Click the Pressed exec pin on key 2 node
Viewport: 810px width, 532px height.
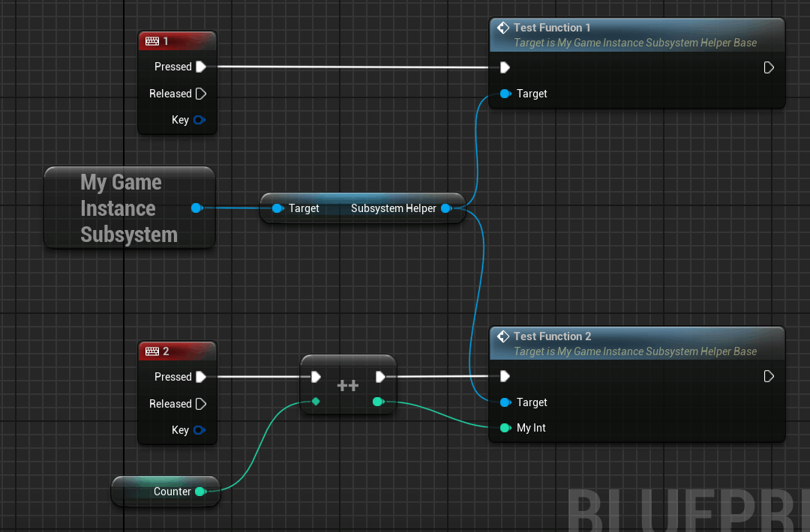click(201, 377)
